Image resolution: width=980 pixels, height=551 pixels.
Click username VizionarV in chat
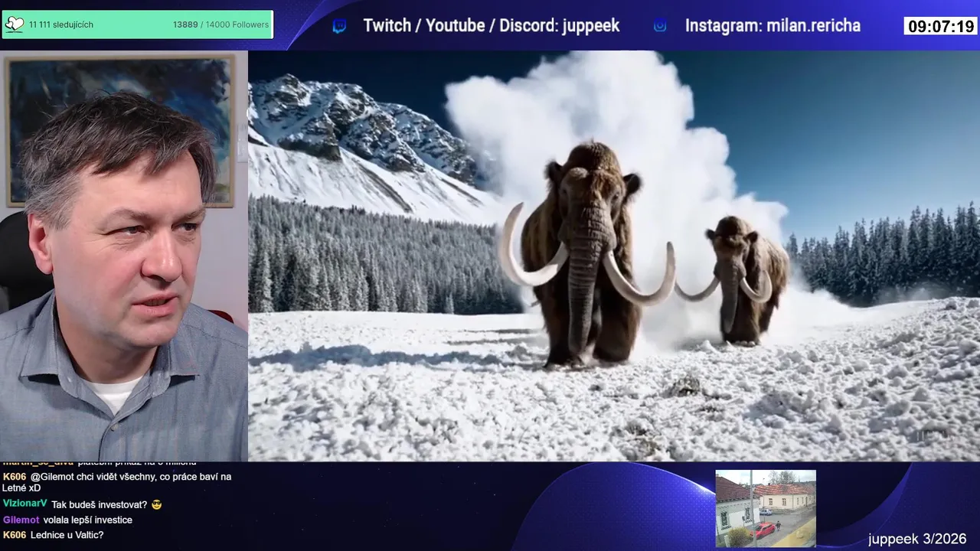(x=25, y=504)
